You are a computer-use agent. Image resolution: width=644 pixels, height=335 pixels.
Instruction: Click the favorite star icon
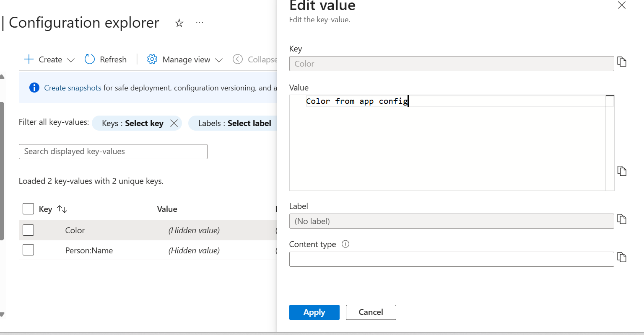click(179, 23)
